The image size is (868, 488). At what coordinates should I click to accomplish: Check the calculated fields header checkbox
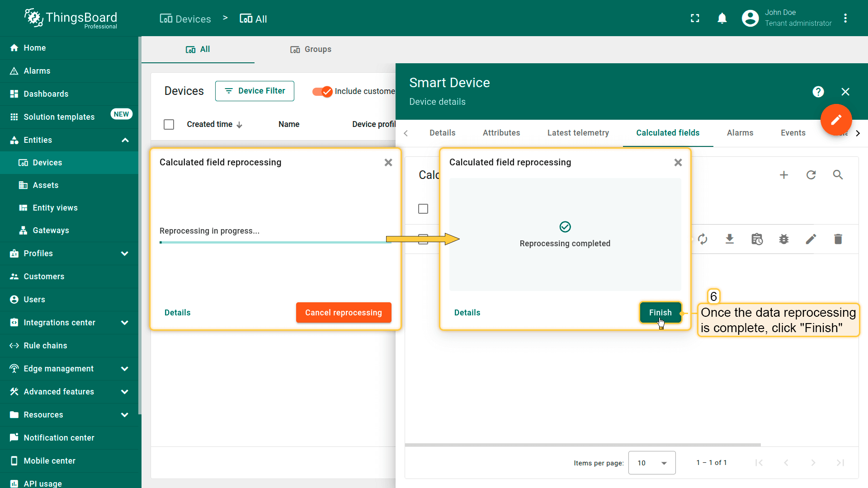pos(423,209)
